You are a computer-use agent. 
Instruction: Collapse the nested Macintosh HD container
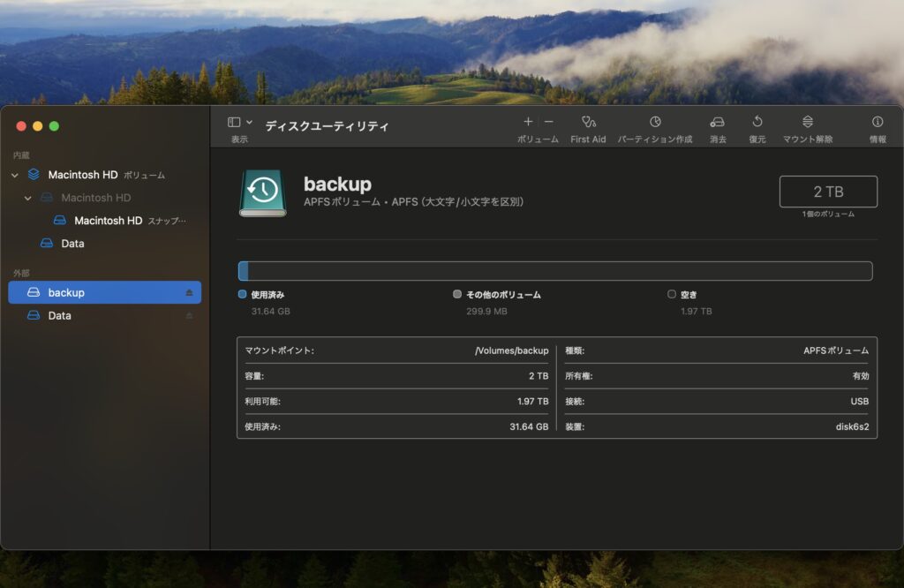[28, 198]
